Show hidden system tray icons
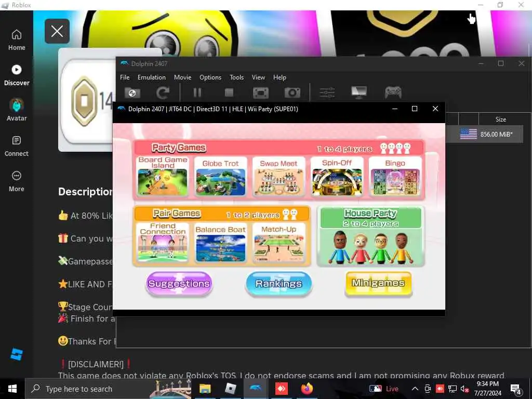 (x=415, y=389)
